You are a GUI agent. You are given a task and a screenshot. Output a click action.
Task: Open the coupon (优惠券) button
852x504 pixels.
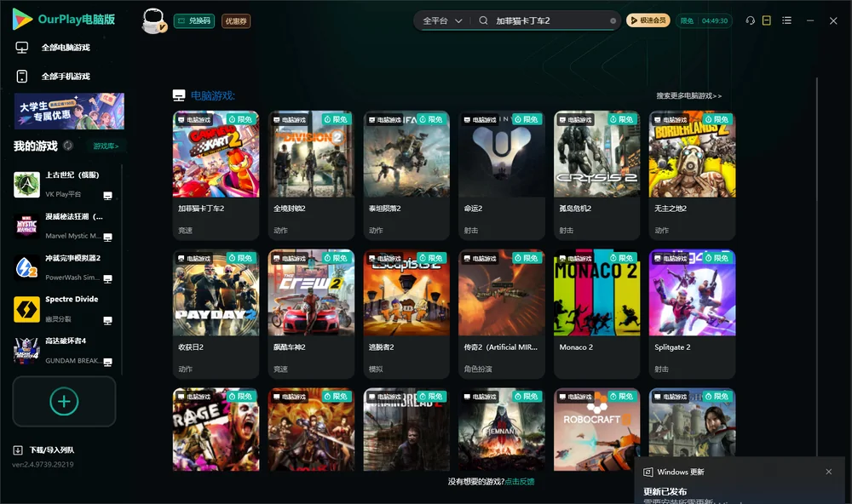tap(236, 20)
